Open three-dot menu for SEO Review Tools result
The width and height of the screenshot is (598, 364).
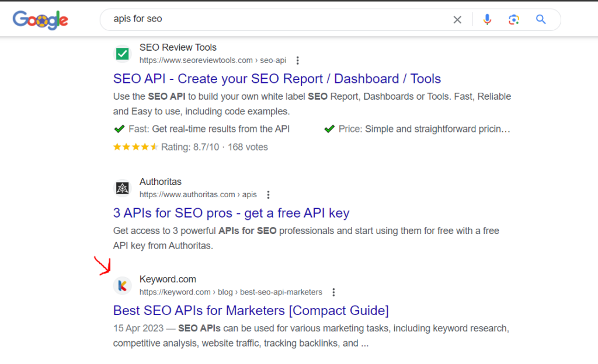click(297, 60)
